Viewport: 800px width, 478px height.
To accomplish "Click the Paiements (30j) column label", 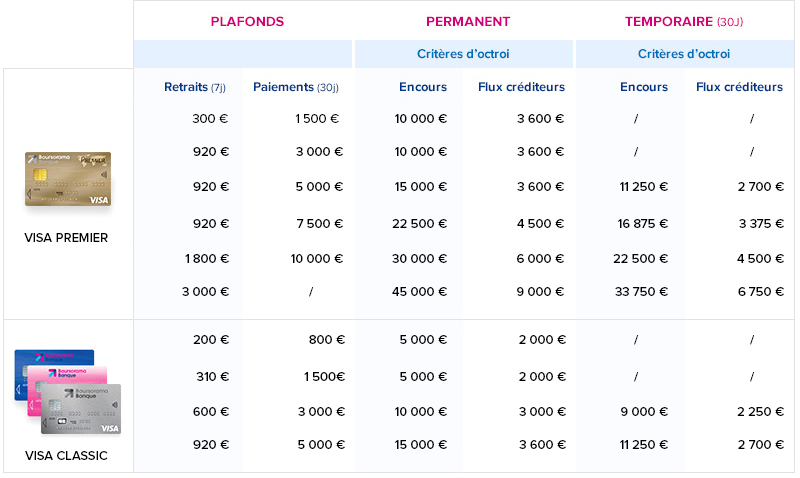I will pos(296,87).
